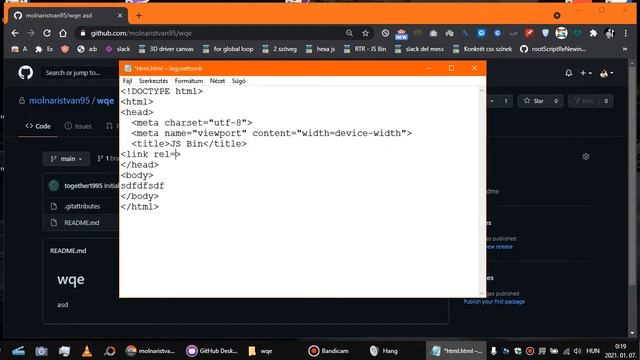Open molnaristvan95 owner link
Image resolution: width=640 pixels, height=360 pixels.
(x=59, y=100)
